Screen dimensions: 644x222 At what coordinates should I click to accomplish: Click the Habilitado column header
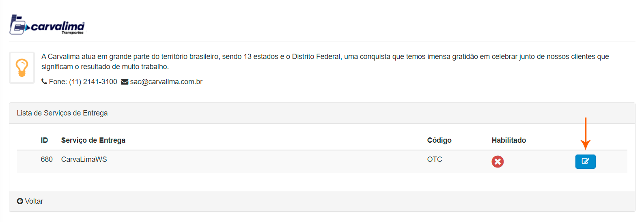coord(508,140)
